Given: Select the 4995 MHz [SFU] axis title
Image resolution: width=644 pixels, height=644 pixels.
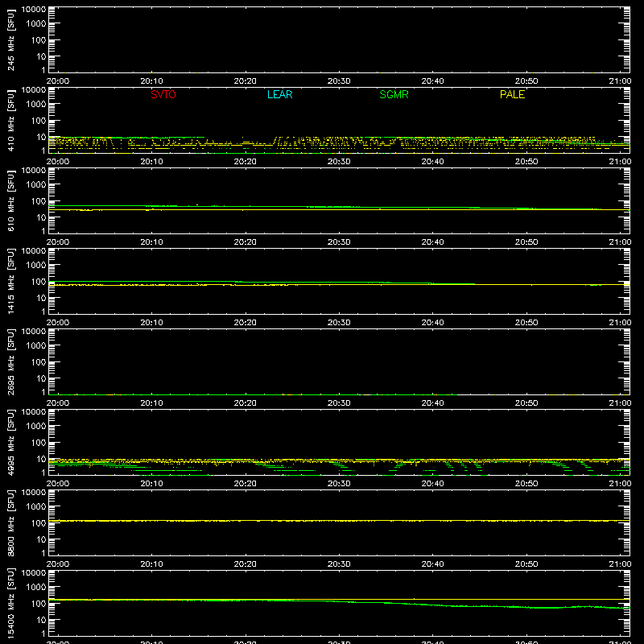Looking at the screenshot, I should coord(10,443).
